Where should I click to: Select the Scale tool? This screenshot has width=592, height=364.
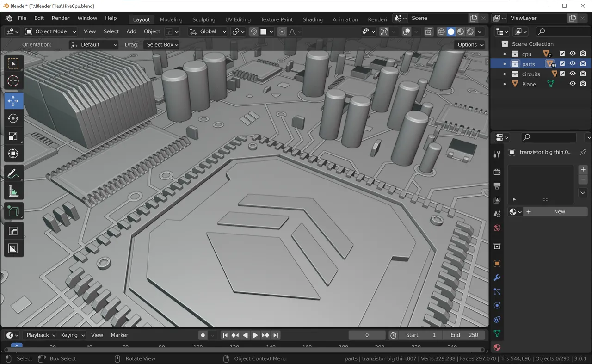point(14,136)
